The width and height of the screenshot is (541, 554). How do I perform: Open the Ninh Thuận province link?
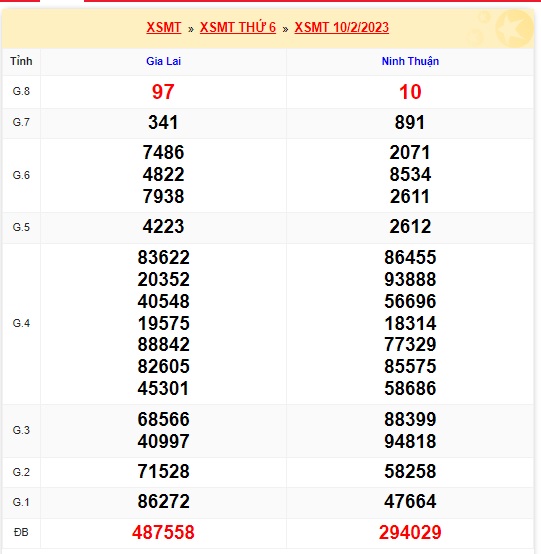coord(410,61)
